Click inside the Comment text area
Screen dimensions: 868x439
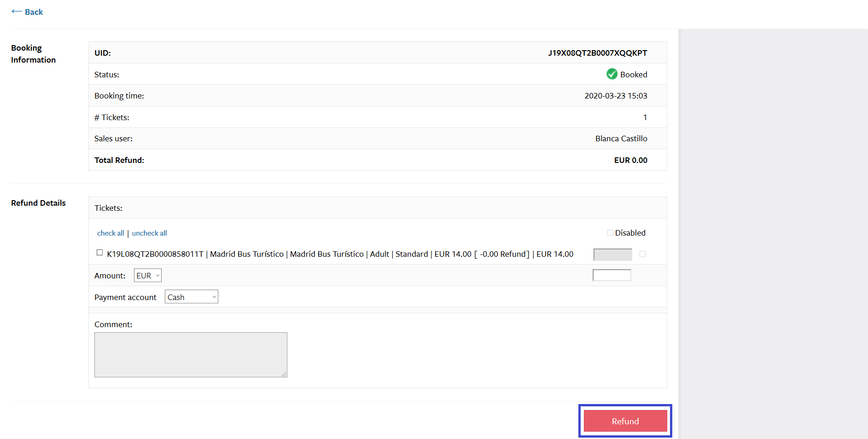click(190, 354)
